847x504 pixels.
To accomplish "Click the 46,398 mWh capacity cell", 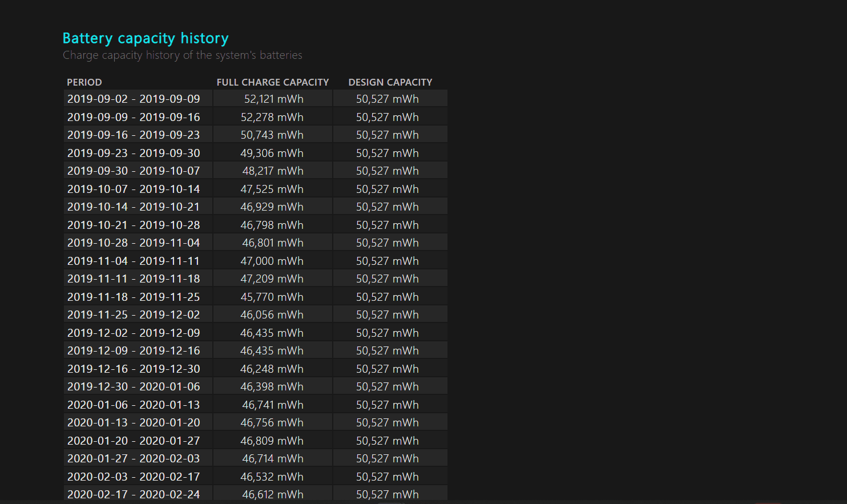I will (x=272, y=386).
